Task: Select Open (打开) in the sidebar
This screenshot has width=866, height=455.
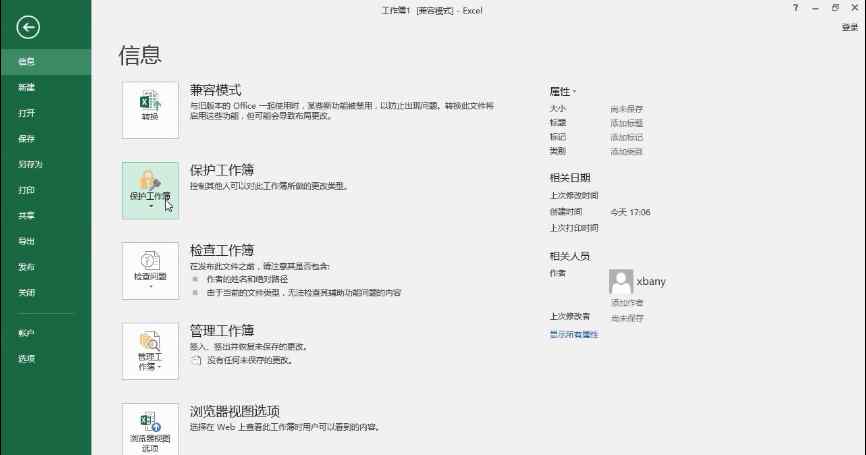Action: click(x=46, y=113)
